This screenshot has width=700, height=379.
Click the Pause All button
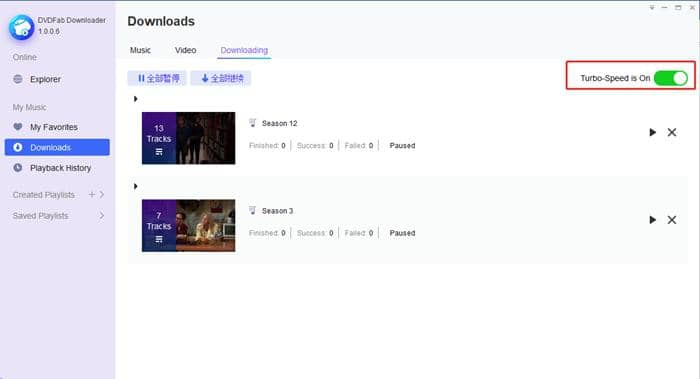pyautogui.click(x=157, y=78)
